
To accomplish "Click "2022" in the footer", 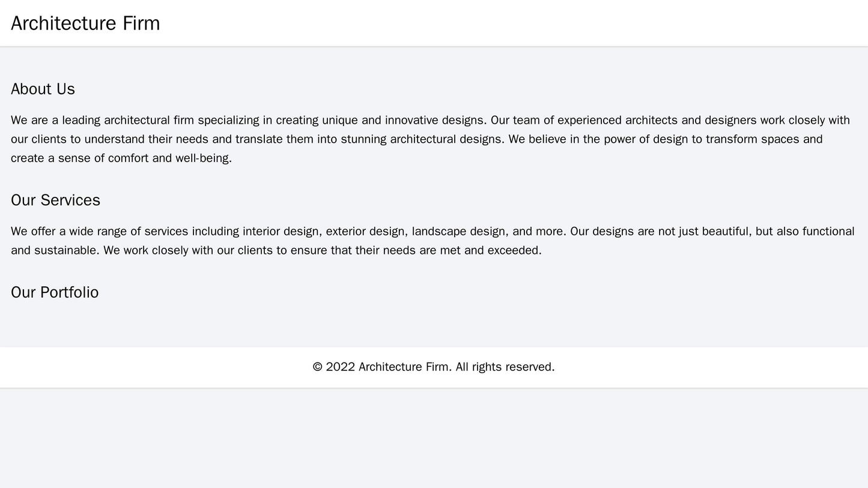I will (341, 367).
